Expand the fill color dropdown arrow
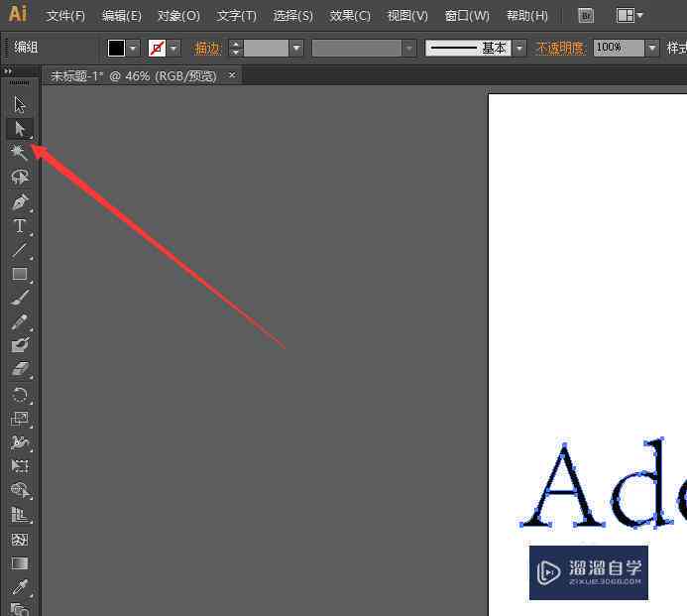687x616 pixels. 133,48
